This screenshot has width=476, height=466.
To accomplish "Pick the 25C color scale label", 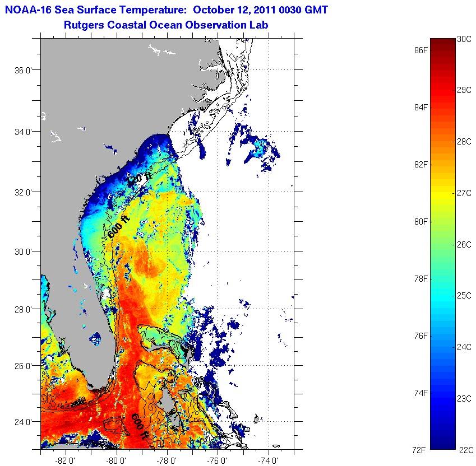I will pyautogui.click(x=464, y=296).
